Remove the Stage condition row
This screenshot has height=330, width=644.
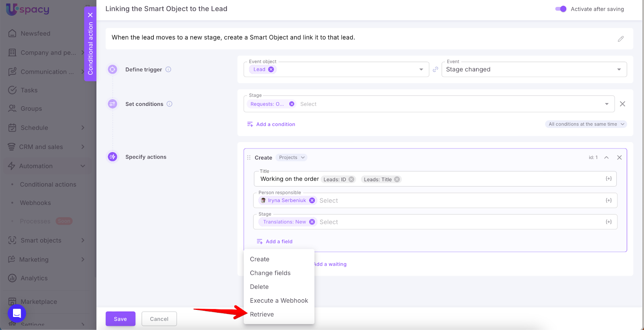click(622, 104)
